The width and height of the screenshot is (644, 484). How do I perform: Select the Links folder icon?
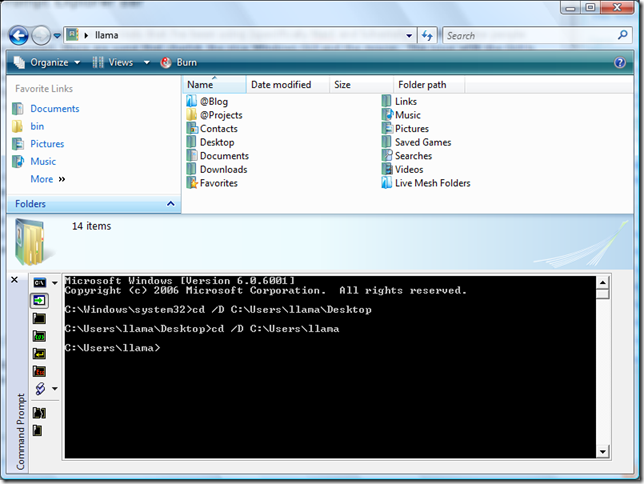(x=386, y=101)
